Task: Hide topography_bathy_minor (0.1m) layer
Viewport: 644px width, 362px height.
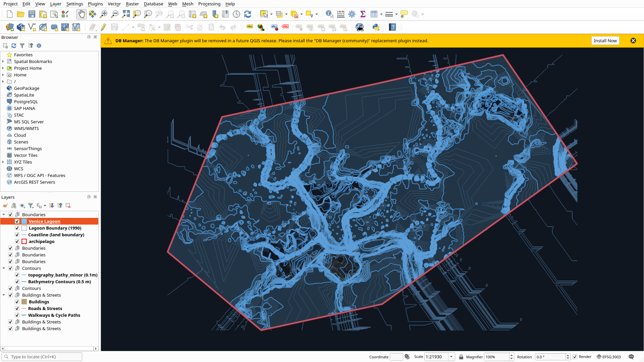Action: pyautogui.click(x=17, y=275)
